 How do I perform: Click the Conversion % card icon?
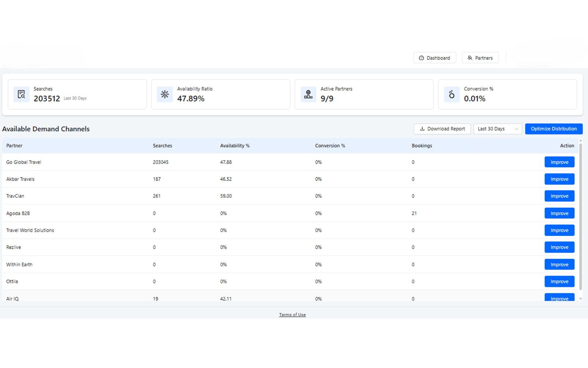click(x=452, y=94)
